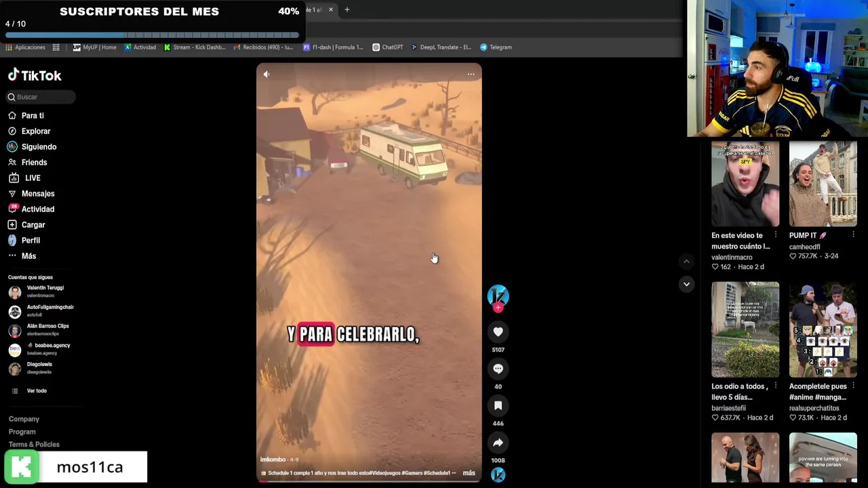Open options for Acompletele pues card
The height and width of the screenshot is (488, 868).
(853, 386)
